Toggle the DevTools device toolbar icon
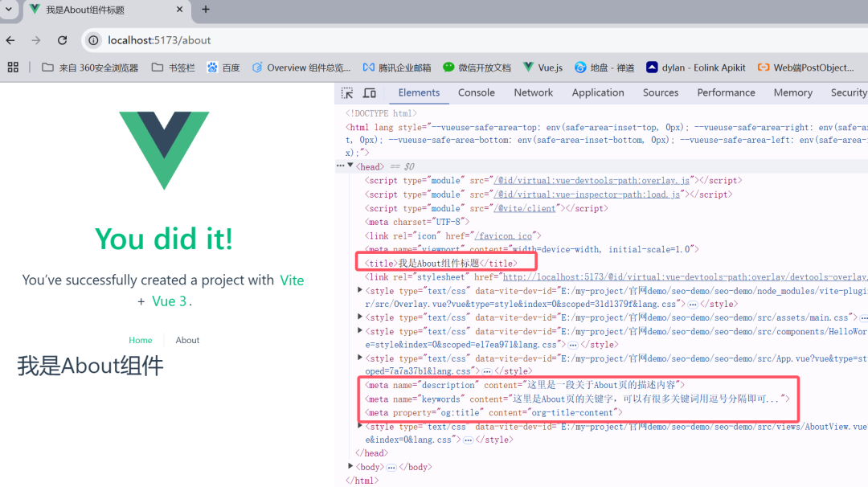The width and height of the screenshot is (868, 487). [369, 93]
